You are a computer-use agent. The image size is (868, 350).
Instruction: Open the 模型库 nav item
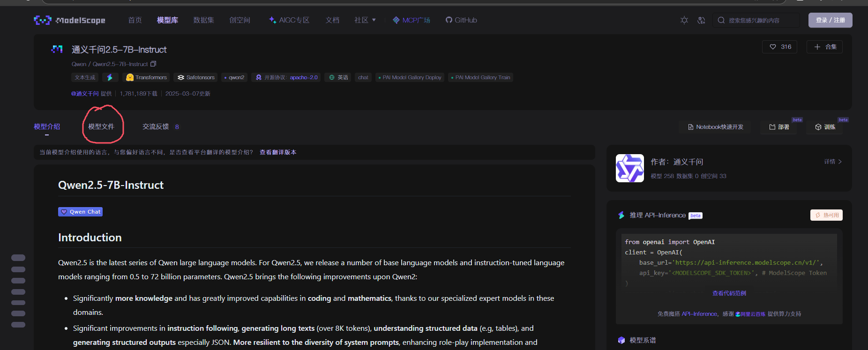[167, 20]
